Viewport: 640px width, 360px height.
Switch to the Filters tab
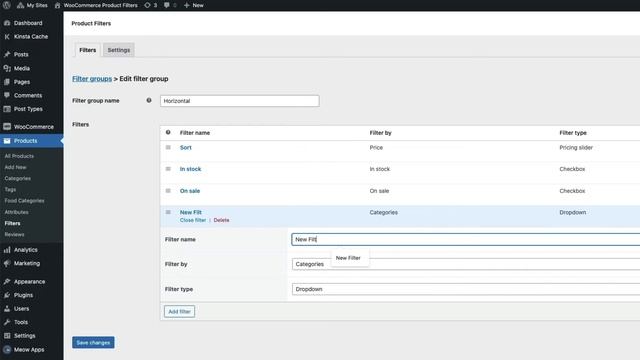[87, 50]
